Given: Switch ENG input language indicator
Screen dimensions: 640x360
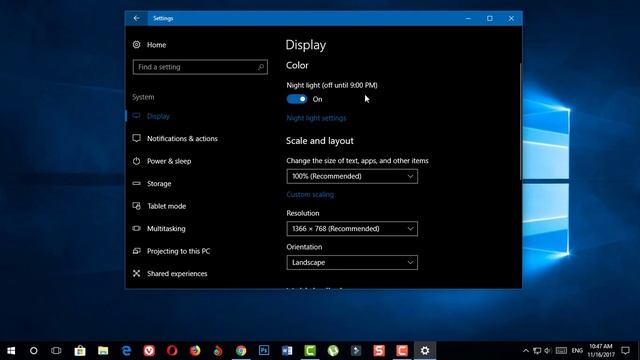Looking at the screenshot, I should (577, 351).
